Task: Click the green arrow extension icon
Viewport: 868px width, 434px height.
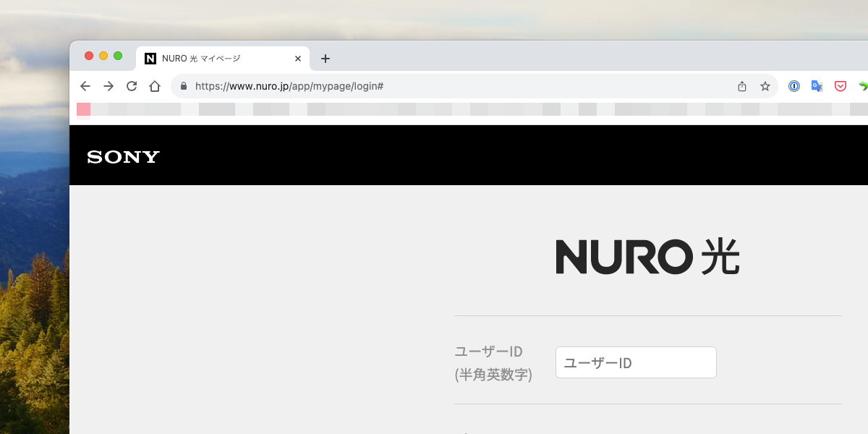Action: tap(862, 85)
